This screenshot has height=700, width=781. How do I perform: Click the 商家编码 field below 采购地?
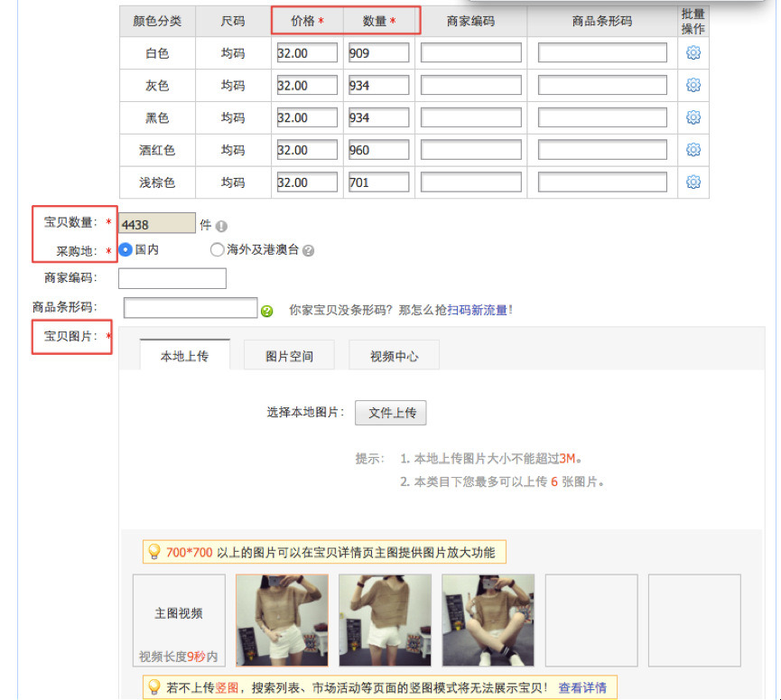coord(172,278)
